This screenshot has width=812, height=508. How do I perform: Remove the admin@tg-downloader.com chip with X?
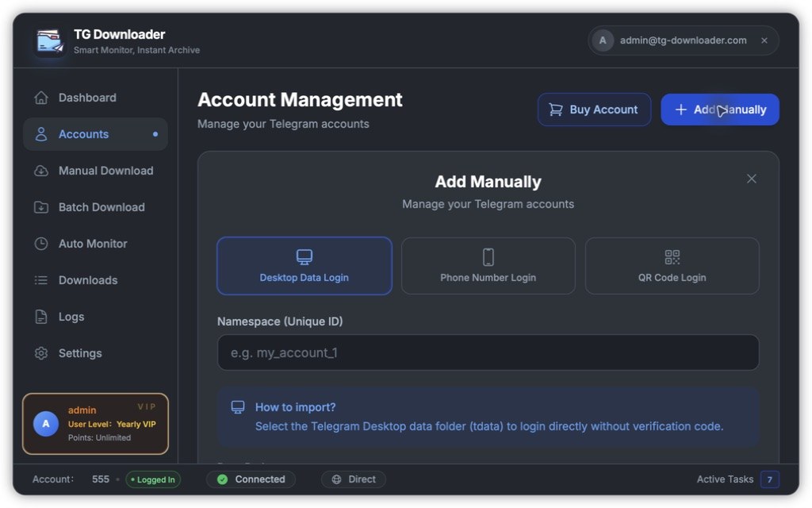coord(764,40)
